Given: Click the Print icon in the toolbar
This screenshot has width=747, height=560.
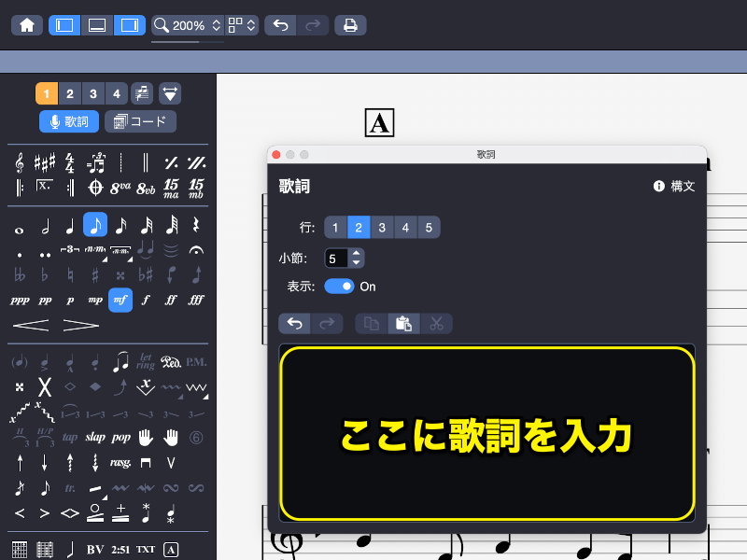Looking at the screenshot, I should pyautogui.click(x=350, y=25).
